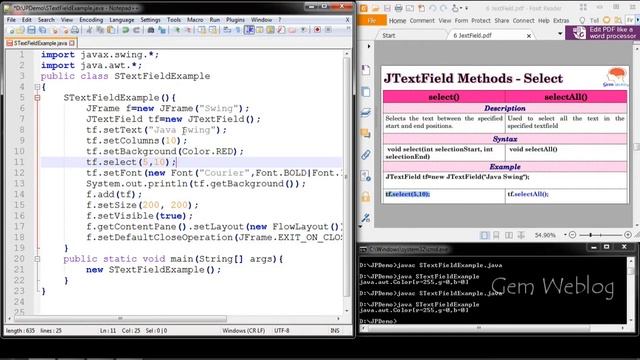Click the Undo icon in Notepad++
This screenshot has height=360, width=640.
pos(125,30)
